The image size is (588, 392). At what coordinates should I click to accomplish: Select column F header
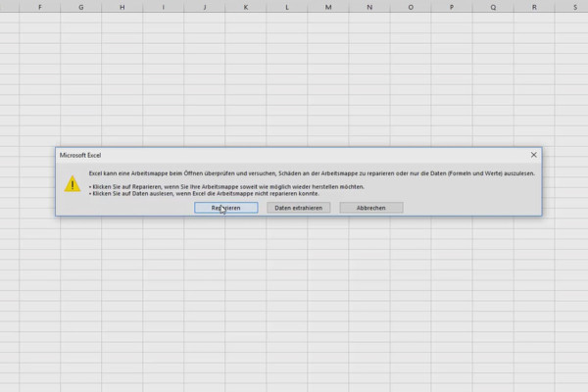point(40,7)
